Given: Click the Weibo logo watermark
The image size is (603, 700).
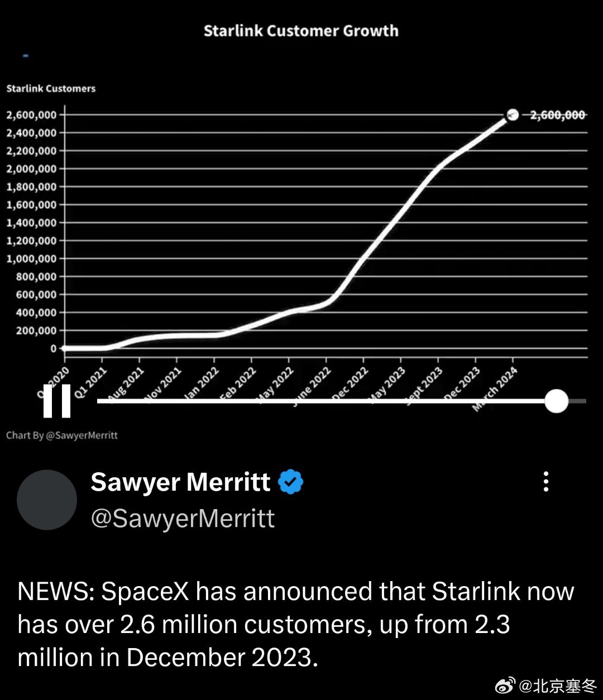Looking at the screenshot, I should click(x=505, y=685).
